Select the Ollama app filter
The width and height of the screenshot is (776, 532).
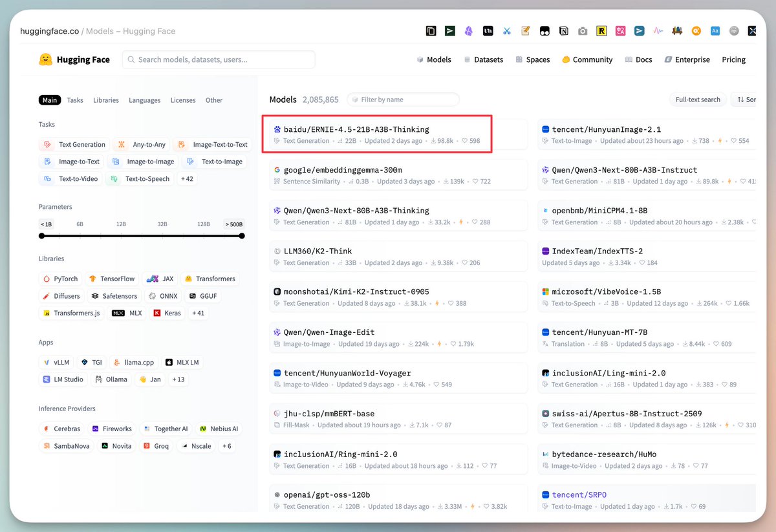(111, 379)
